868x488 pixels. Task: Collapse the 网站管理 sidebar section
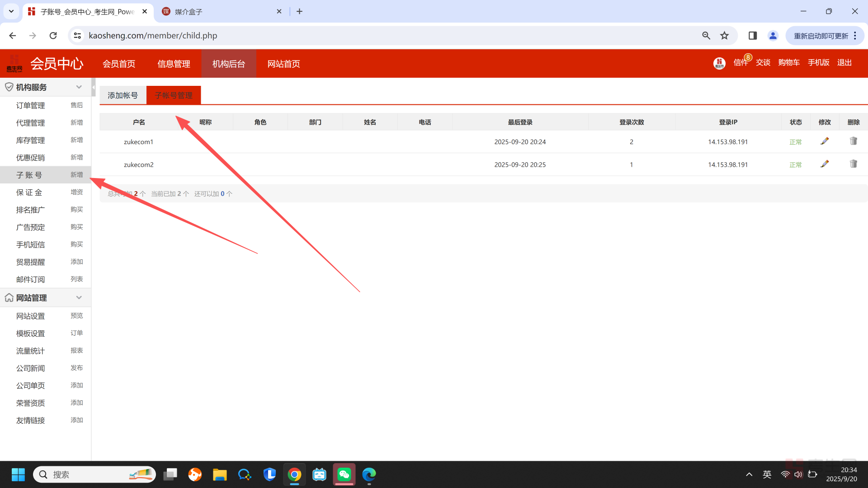tap(79, 298)
